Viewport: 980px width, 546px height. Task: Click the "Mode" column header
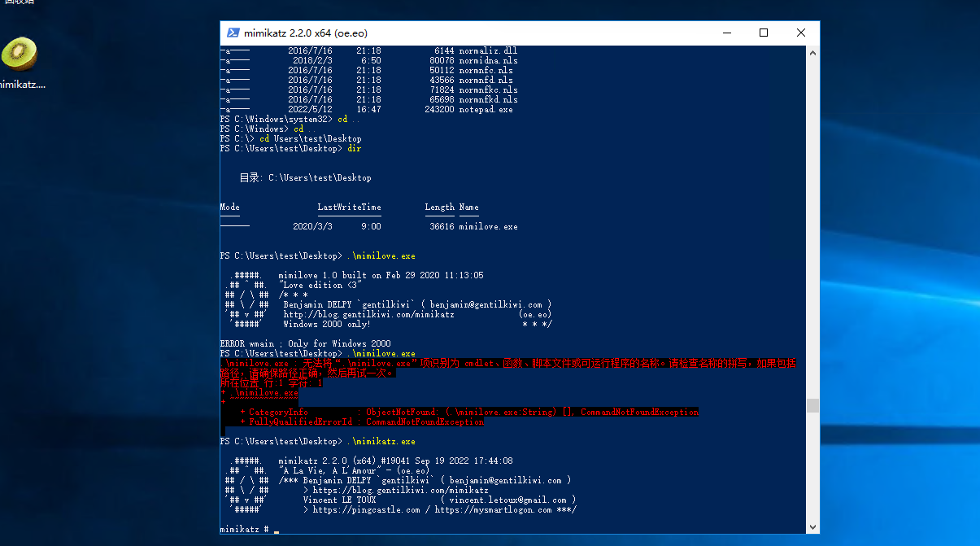[229, 207]
